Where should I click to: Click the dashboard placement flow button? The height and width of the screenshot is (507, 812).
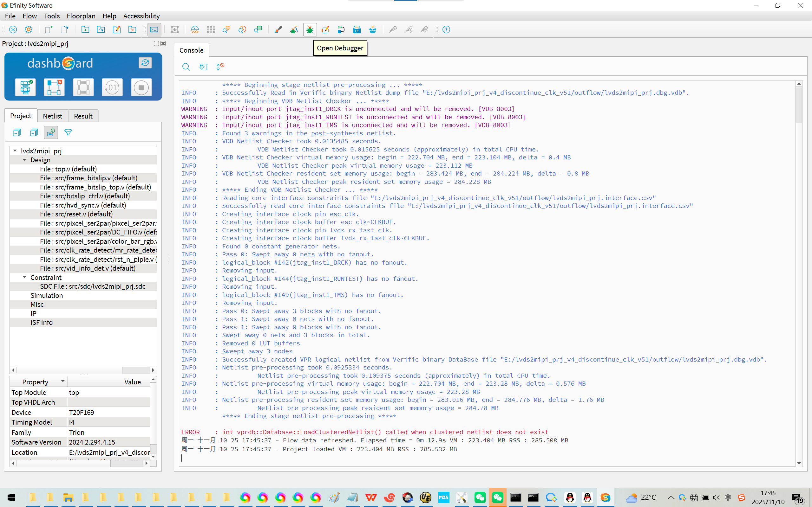tap(54, 87)
